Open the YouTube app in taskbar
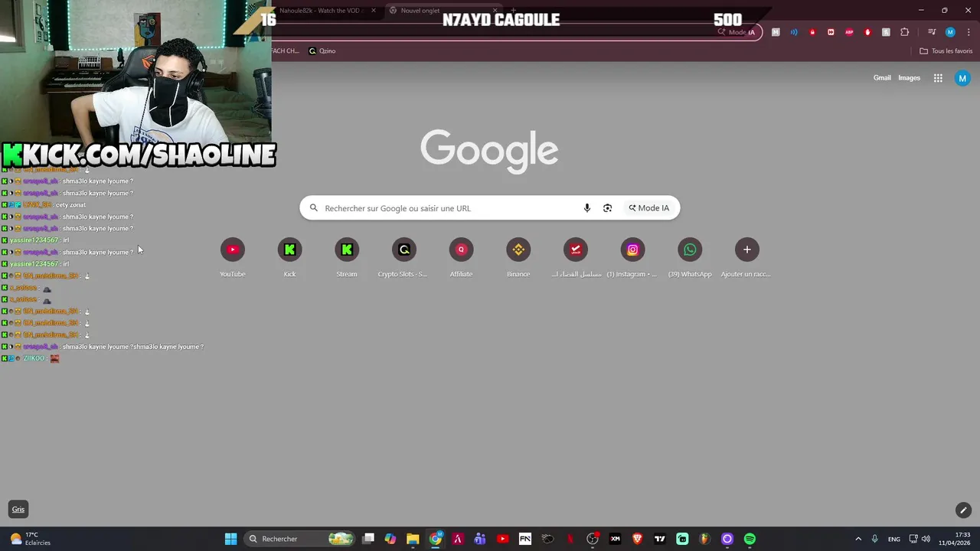This screenshot has height=551, width=980. click(x=502, y=539)
